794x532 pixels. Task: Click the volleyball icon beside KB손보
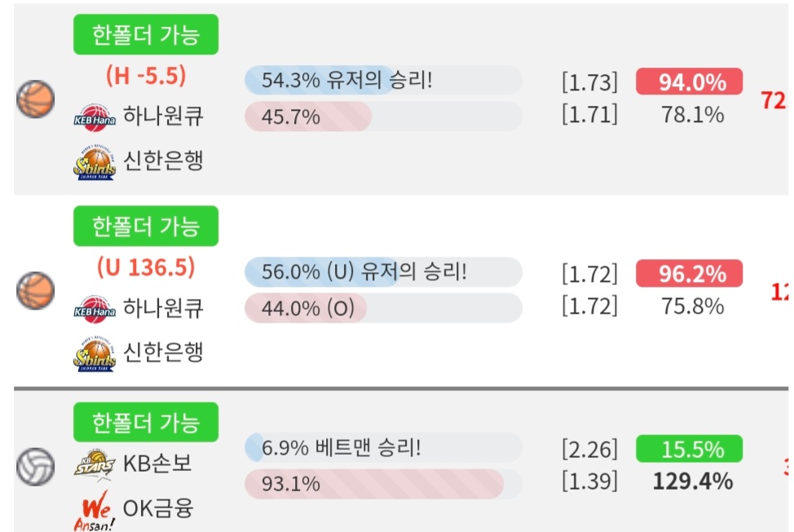(x=35, y=466)
